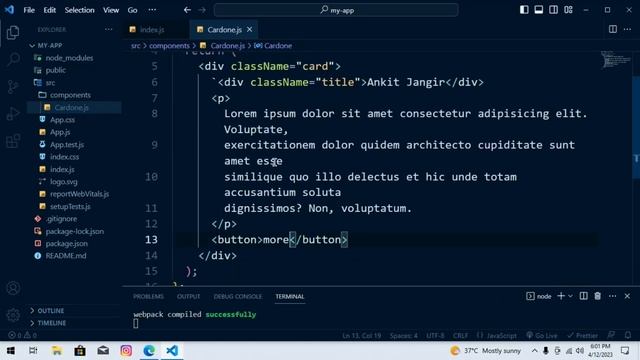This screenshot has width=640, height=360.
Task: Open the File menu
Action: click(x=29, y=10)
